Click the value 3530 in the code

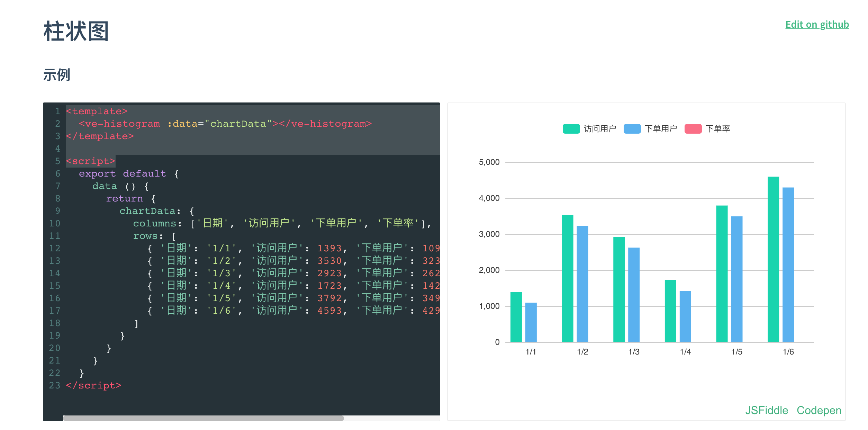tap(330, 261)
